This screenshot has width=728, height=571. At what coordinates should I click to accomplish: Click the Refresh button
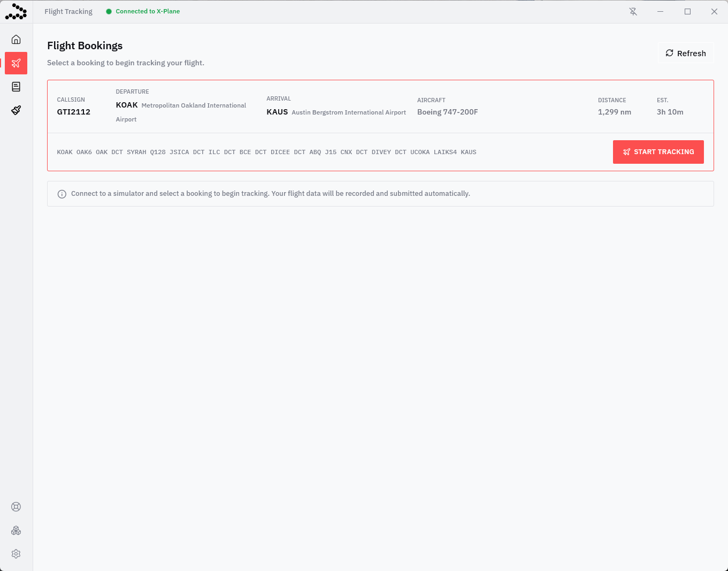tap(685, 53)
